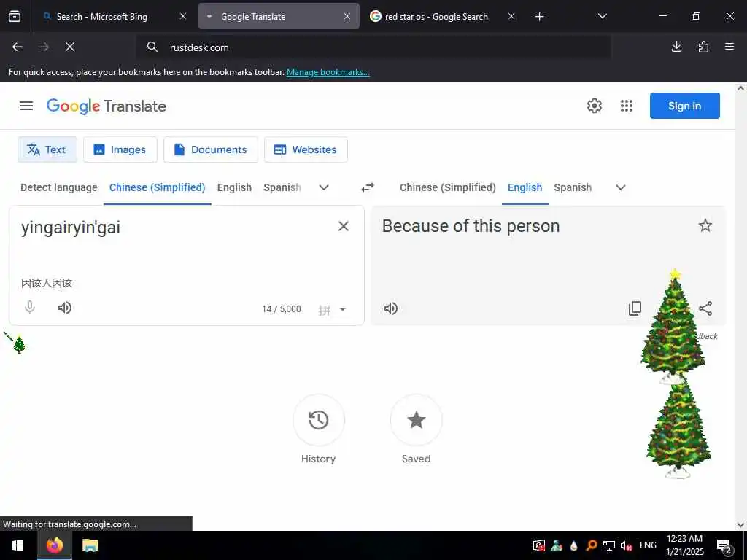747x560 pixels.
Task: Click the page scrollbar up arrow
Action: [x=741, y=88]
